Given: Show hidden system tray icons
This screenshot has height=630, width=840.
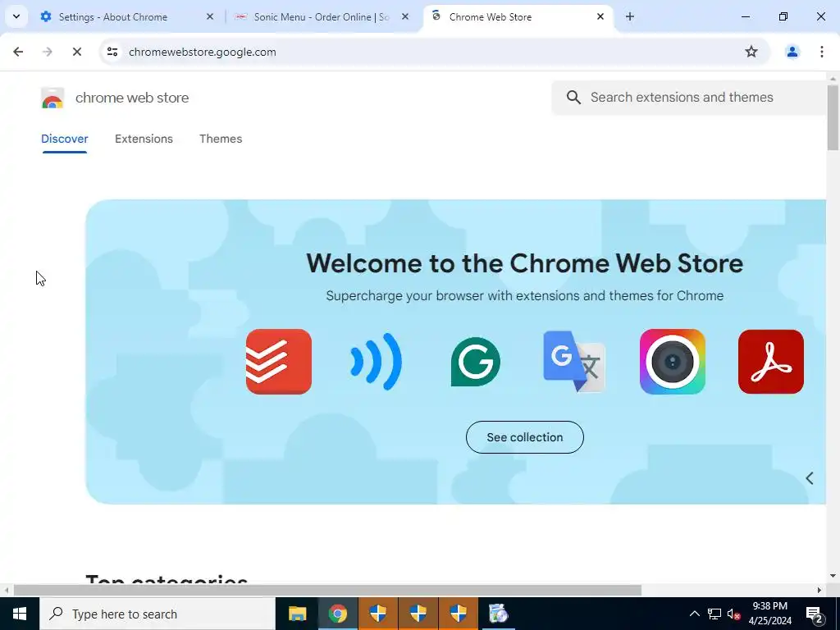Looking at the screenshot, I should 694,614.
